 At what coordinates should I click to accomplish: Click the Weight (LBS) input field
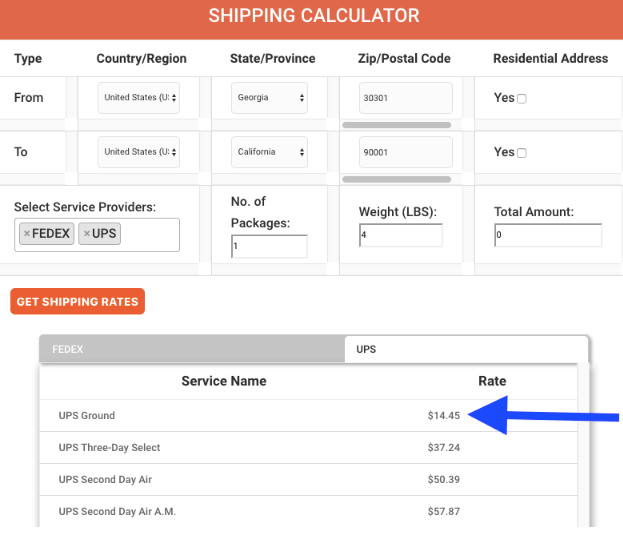tap(401, 235)
